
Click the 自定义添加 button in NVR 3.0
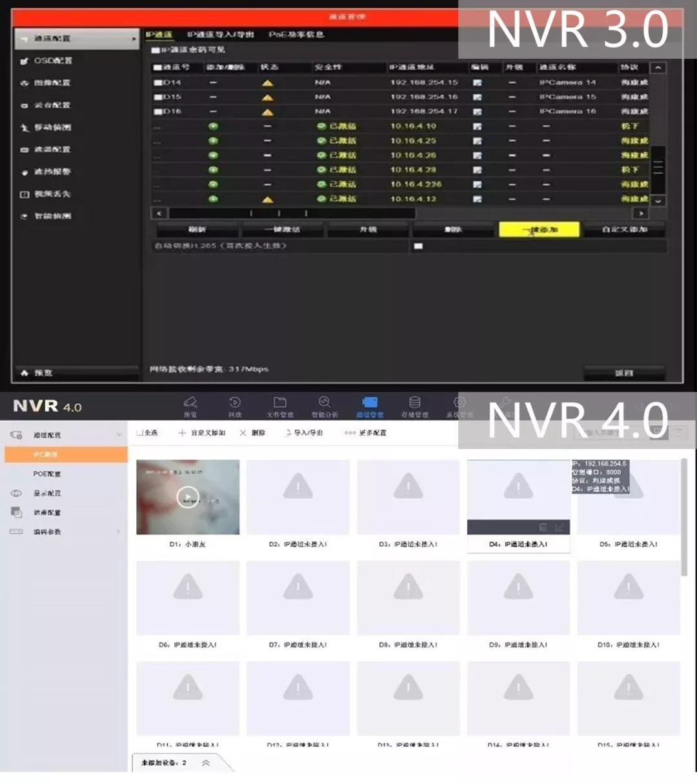click(624, 230)
